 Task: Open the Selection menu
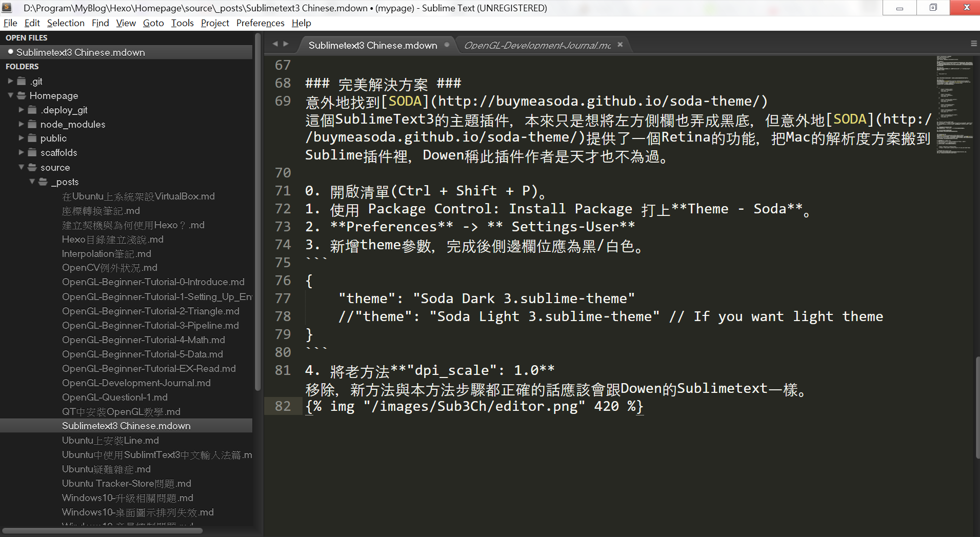(x=66, y=23)
